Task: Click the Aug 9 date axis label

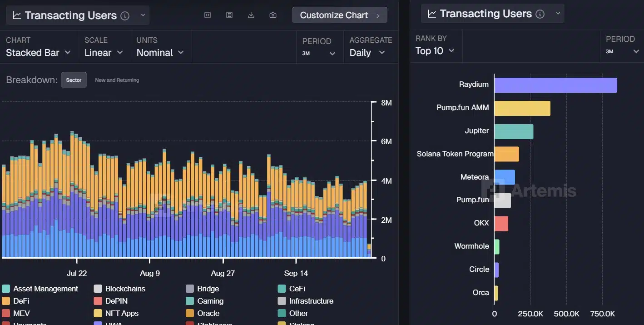Action: tap(150, 274)
